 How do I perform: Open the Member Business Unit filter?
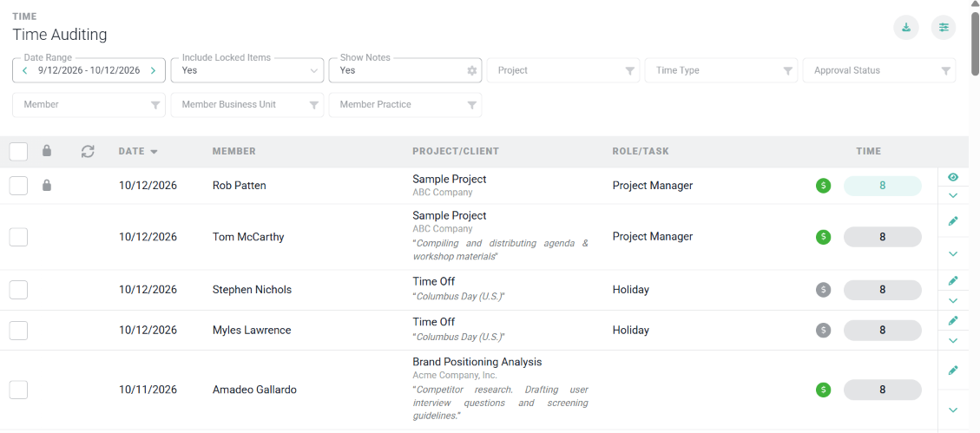[x=247, y=105]
